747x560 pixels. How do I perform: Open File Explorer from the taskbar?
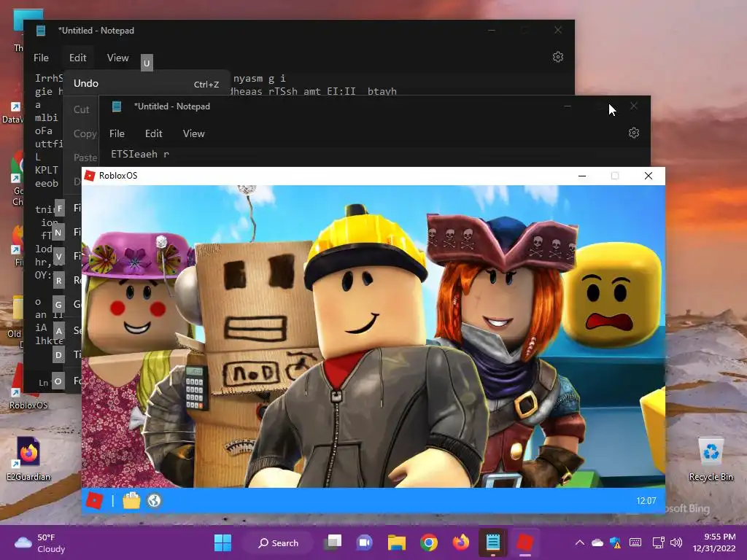point(396,542)
